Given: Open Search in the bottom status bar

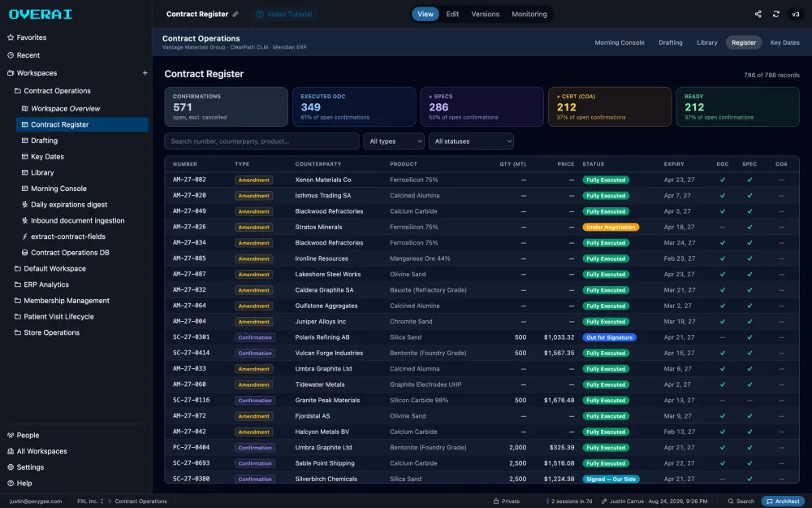Looking at the screenshot, I should [741, 501].
